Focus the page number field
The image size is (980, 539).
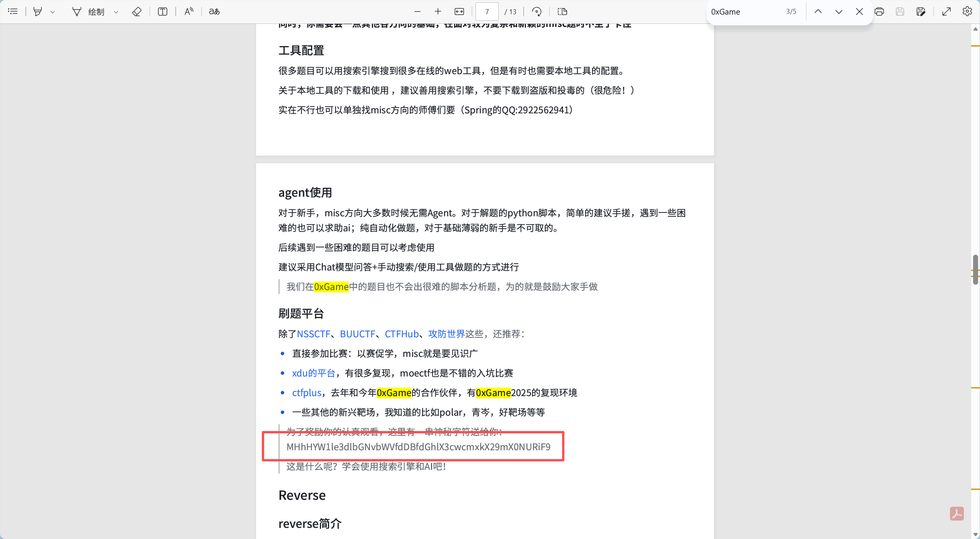(487, 12)
